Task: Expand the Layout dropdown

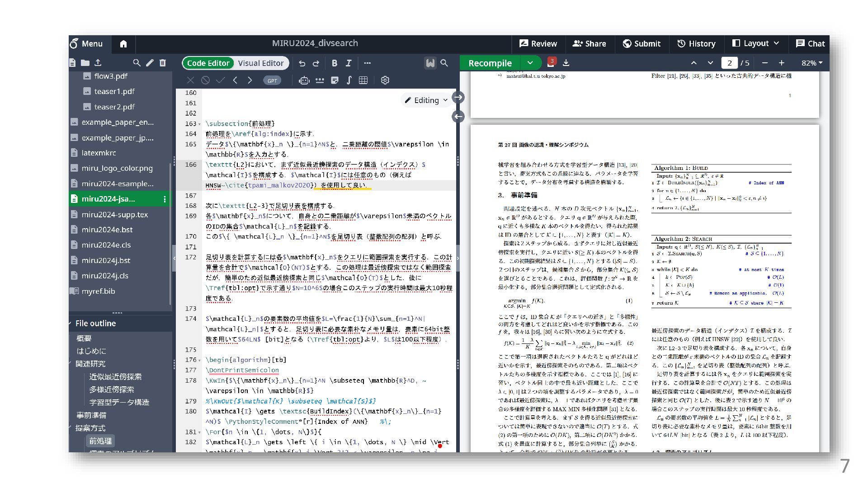Action: 755,43
